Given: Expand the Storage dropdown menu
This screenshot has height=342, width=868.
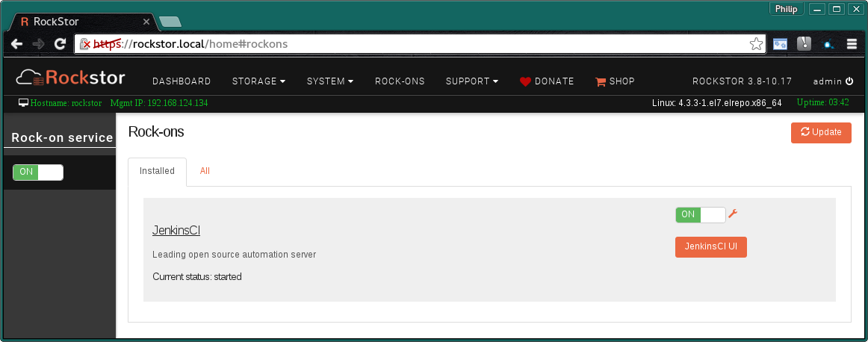Looking at the screenshot, I should tap(258, 81).
